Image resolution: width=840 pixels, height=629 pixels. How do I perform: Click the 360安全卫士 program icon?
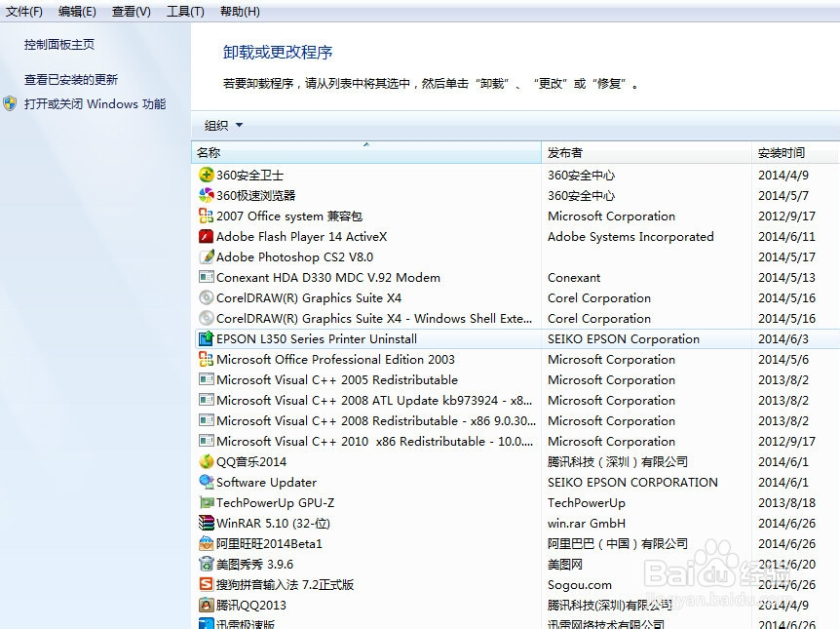click(207, 175)
